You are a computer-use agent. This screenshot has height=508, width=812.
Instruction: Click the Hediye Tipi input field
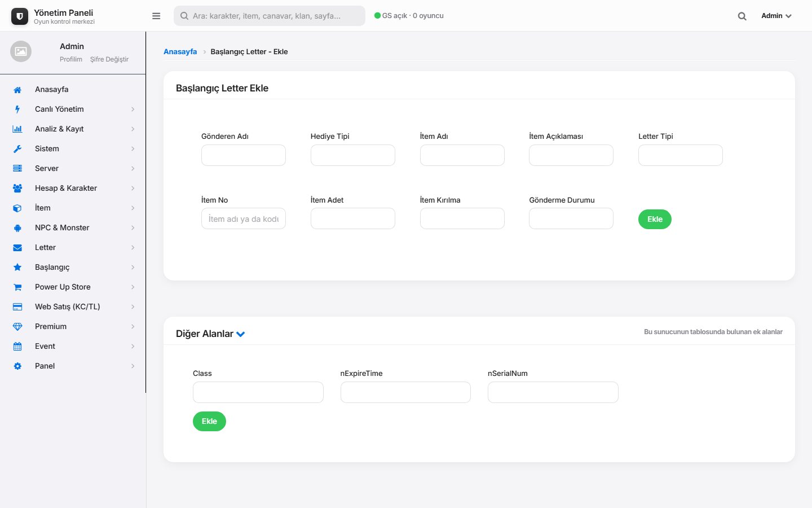[353, 155]
